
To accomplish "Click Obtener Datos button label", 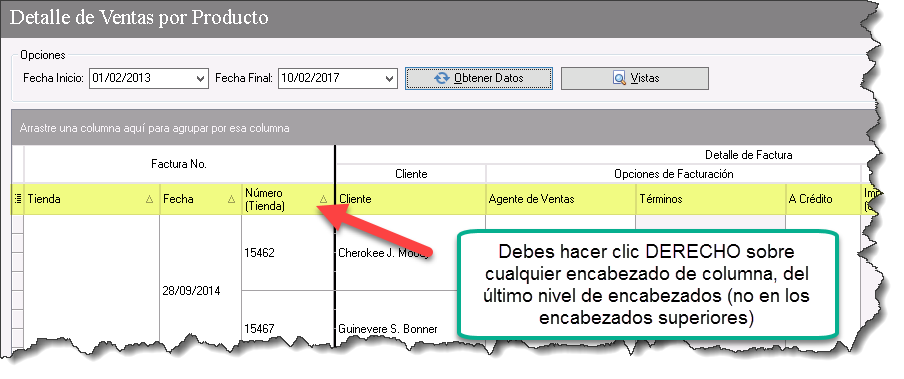I will coord(489,78).
